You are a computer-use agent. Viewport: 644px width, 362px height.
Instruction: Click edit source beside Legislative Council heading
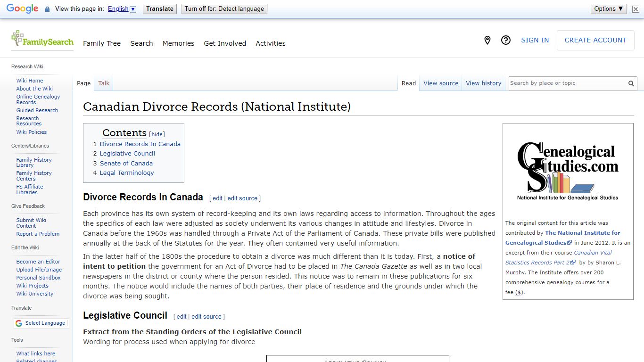coord(206,317)
